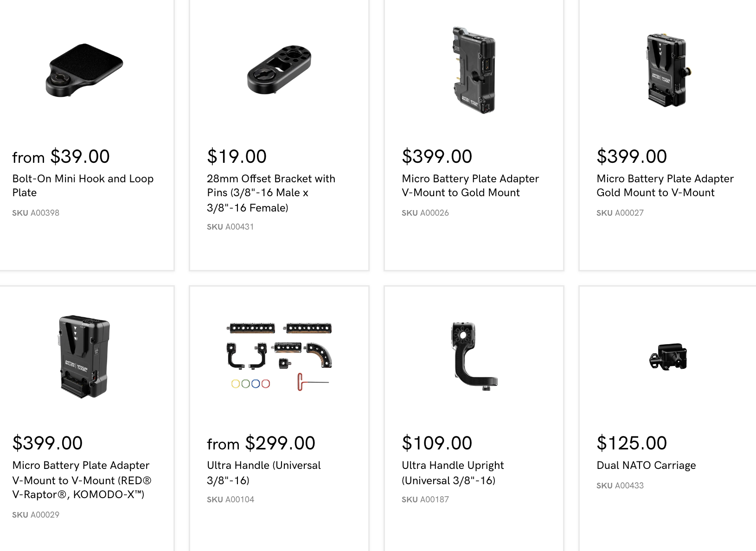Click the from $299.00 Ultra Handle price
This screenshot has height=551, width=756.
point(261,443)
